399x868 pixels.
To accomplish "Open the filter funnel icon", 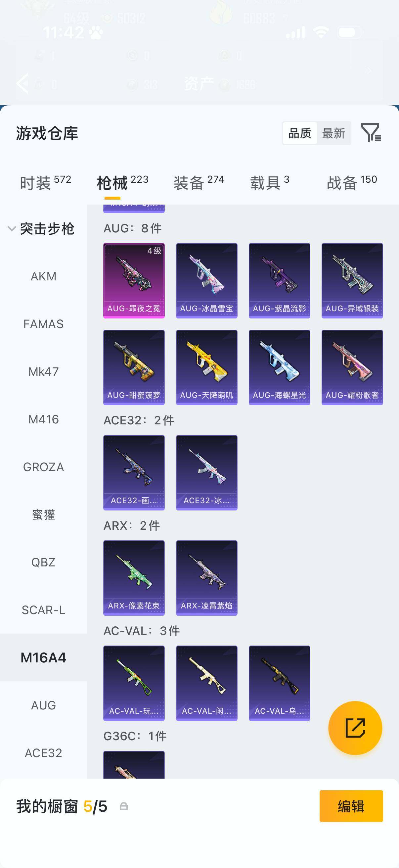I will coord(371,133).
